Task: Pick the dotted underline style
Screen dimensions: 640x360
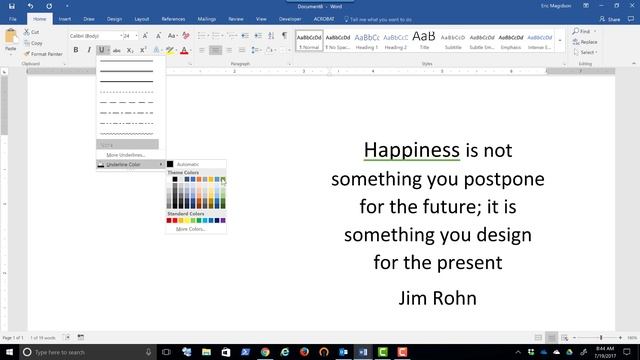Action: 127,92
